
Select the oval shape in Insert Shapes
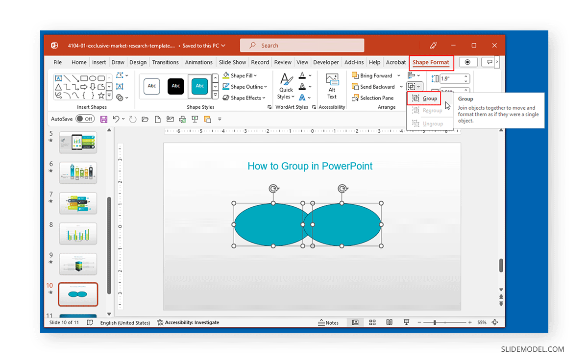point(93,78)
